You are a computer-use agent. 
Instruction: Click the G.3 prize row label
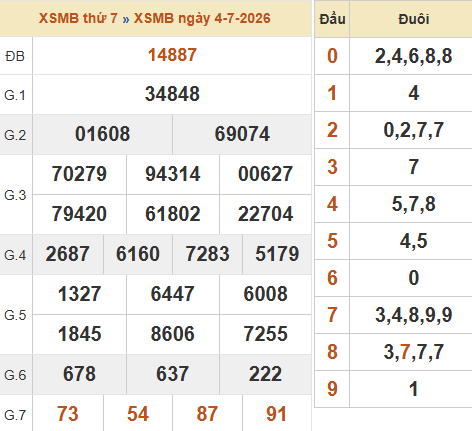click(15, 195)
